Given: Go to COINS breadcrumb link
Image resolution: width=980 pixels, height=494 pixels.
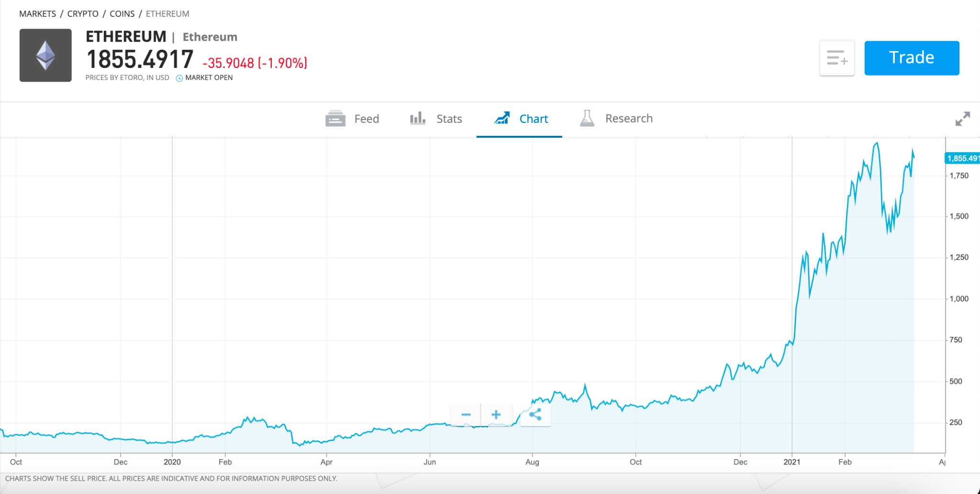Looking at the screenshot, I should pos(122,14).
